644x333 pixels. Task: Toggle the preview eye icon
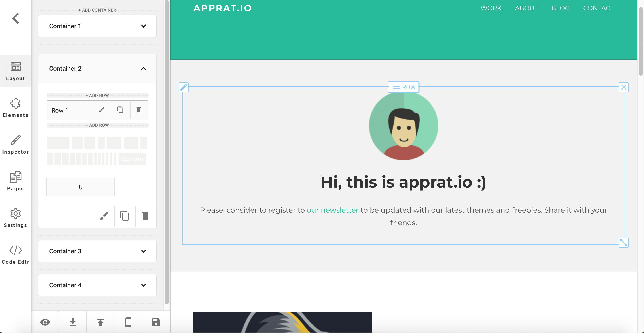45,322
